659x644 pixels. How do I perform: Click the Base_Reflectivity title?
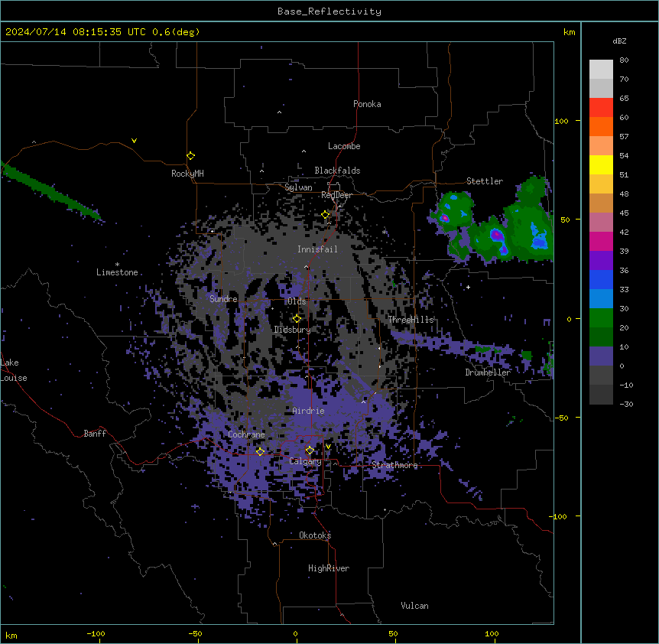tap(329, 11)
